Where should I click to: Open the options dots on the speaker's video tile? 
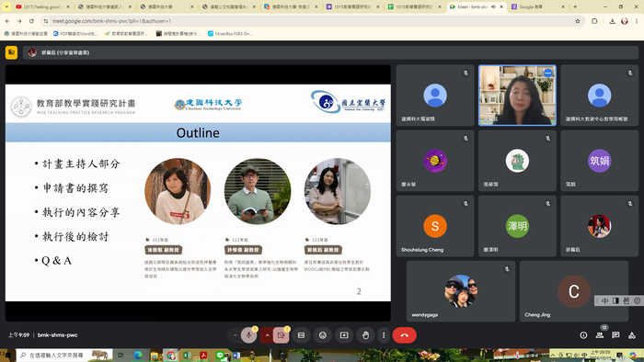[x=548, y=73]
